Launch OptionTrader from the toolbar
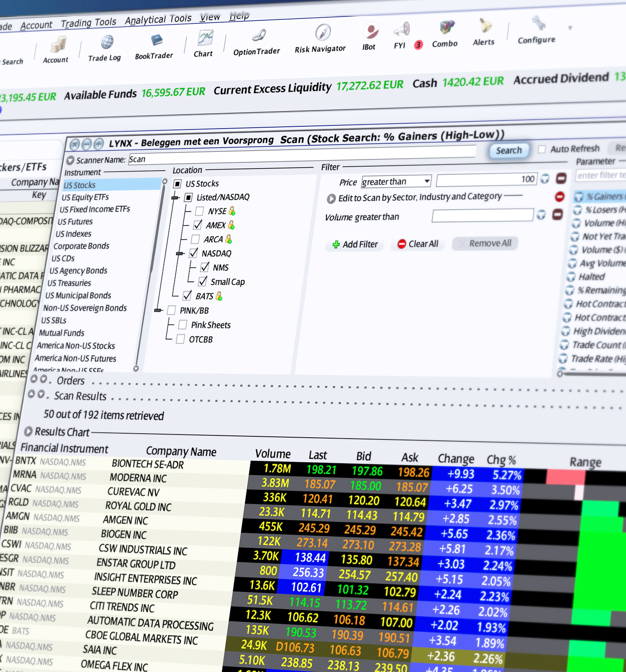This screenshot has width=626, height=672. (x=257, y=42)
